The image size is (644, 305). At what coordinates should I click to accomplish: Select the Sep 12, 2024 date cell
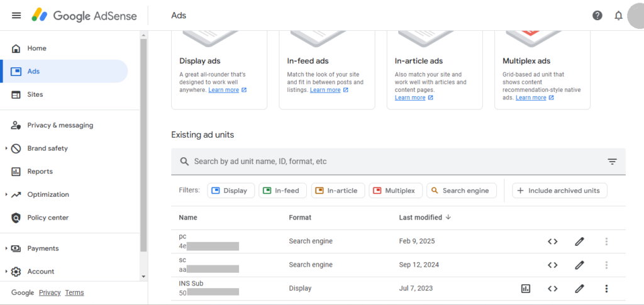point(419,265)
